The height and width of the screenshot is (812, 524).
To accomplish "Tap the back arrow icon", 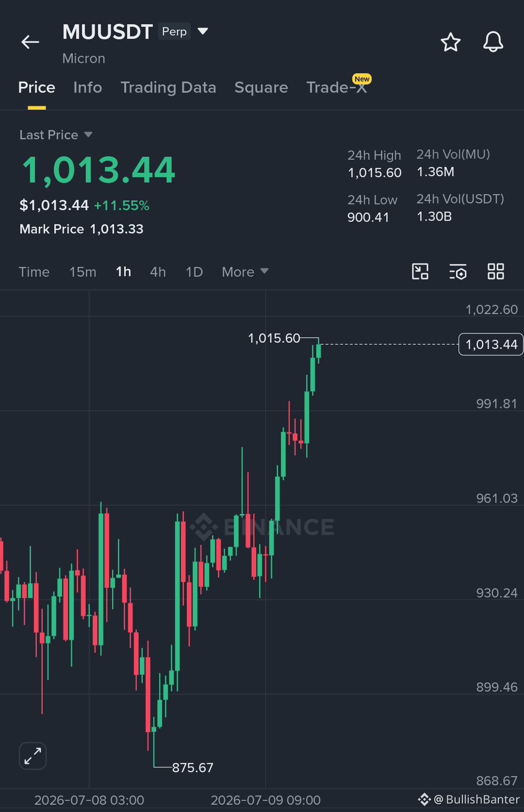I will pyautogui.click(x=30, y=42).
